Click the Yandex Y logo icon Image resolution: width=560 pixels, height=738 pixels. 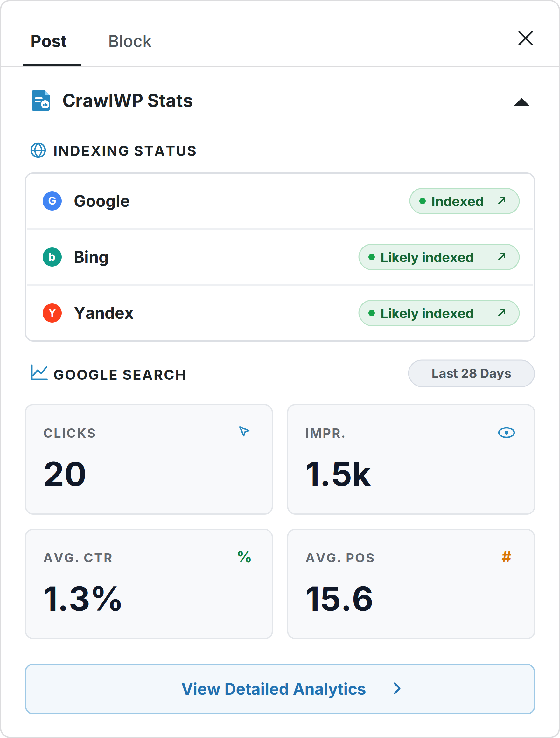[x=52, y=313]
